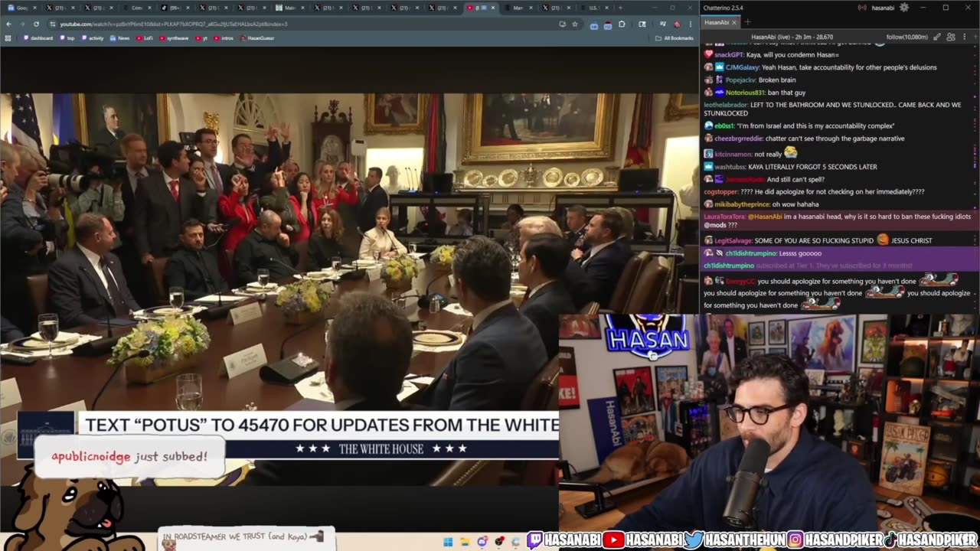Viewport: 980px width, 551px height.
Task: Switch to the U.S. browser tab
Action: pos(596,8)
